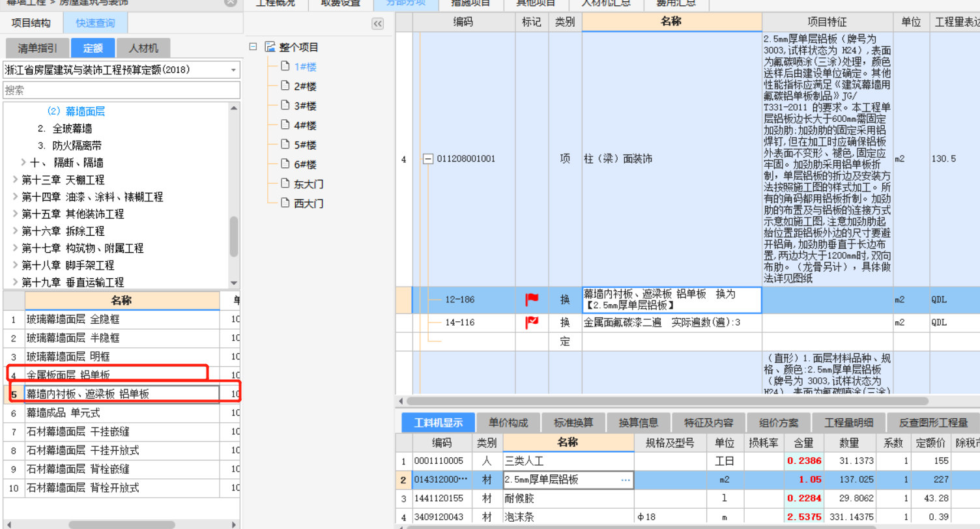Select 2. 全玻幕墙 in the tree
This screenshot has width=980, height=529.
[65, 128]
